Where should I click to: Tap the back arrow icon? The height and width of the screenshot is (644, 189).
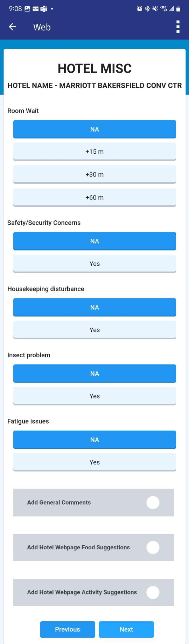pyautogui.click(x=13, y=27)
